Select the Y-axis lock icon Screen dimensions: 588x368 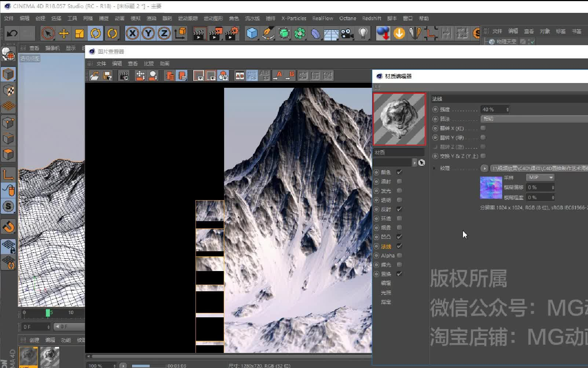[148, 33]
